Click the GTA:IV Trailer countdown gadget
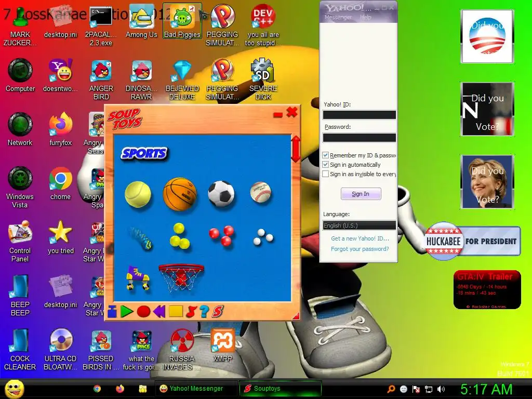 [487, 289]
